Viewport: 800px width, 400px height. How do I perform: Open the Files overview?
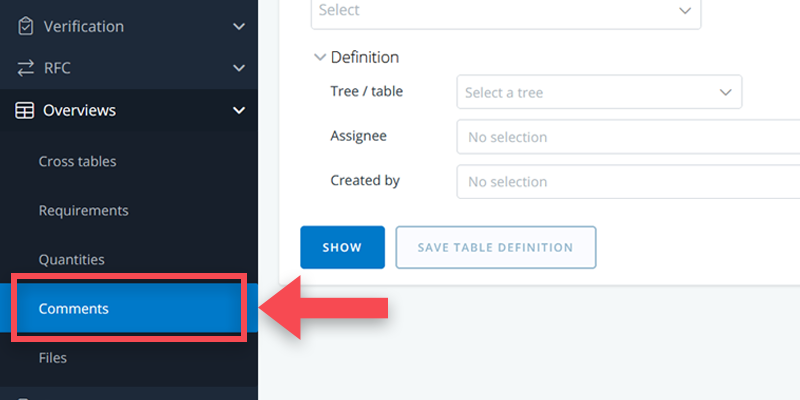[53, 357]
